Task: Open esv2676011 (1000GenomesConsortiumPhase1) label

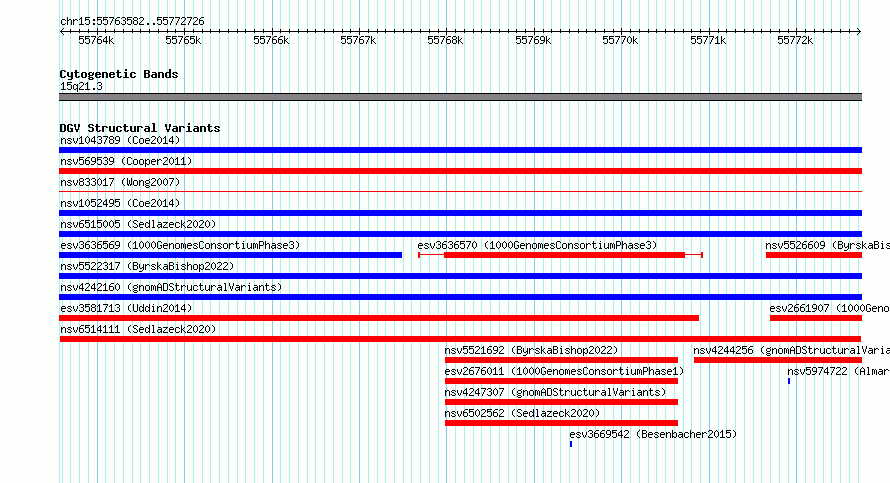Action: click(x=564, y=371)
